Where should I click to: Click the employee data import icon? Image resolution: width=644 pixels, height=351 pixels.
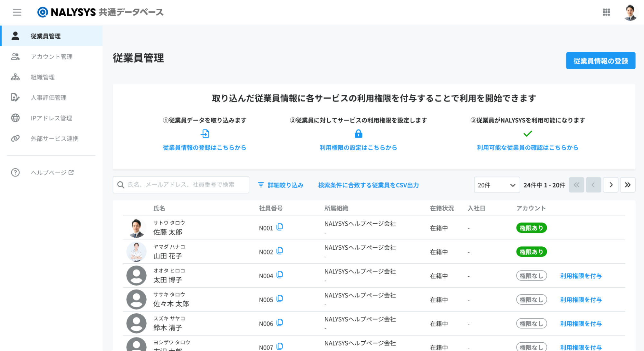(205, 134)
